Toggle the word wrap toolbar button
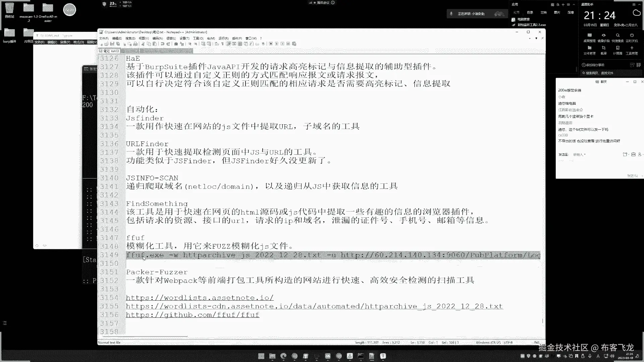 point(217,44)
